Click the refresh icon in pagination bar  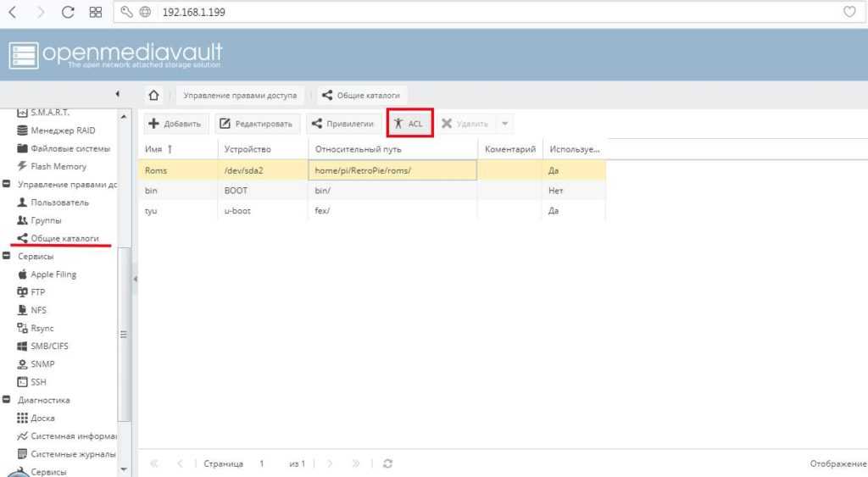[387, 464]
